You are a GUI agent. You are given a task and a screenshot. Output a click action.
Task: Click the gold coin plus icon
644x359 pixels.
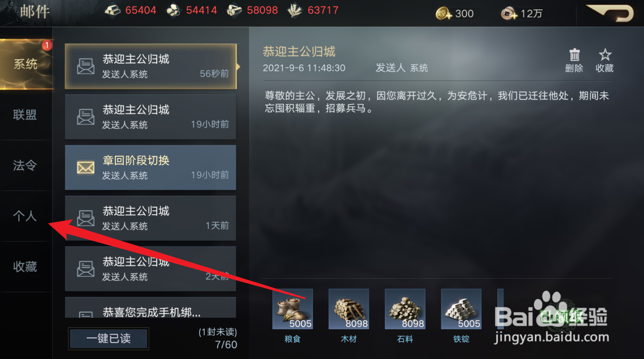[443, 14]
